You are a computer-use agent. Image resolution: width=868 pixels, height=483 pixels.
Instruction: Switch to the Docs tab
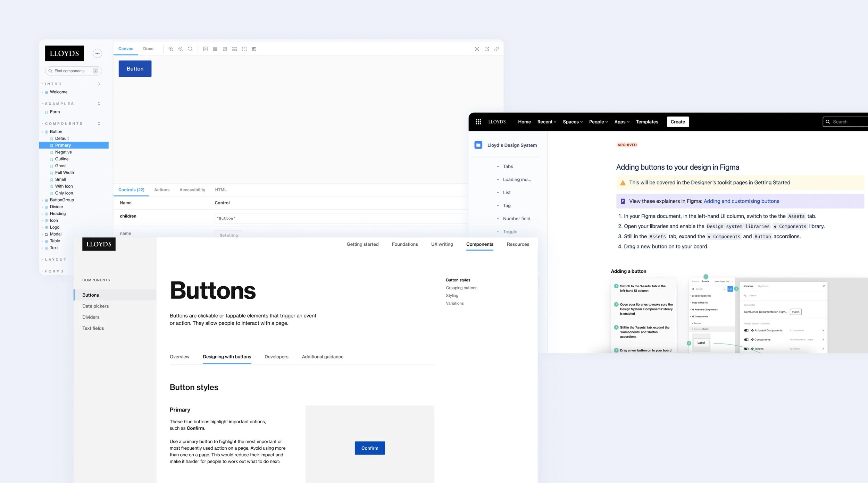click(x=148, y=49)
